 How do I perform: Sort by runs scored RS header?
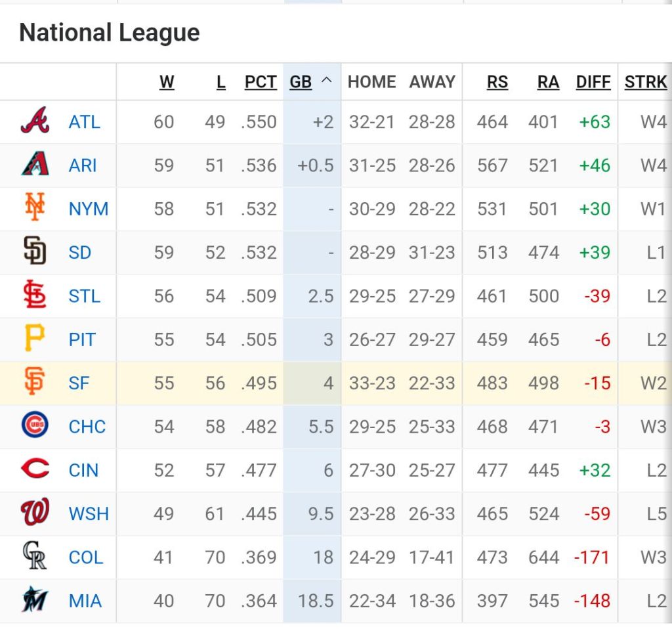pyautogui.click(x=497, y=82)
